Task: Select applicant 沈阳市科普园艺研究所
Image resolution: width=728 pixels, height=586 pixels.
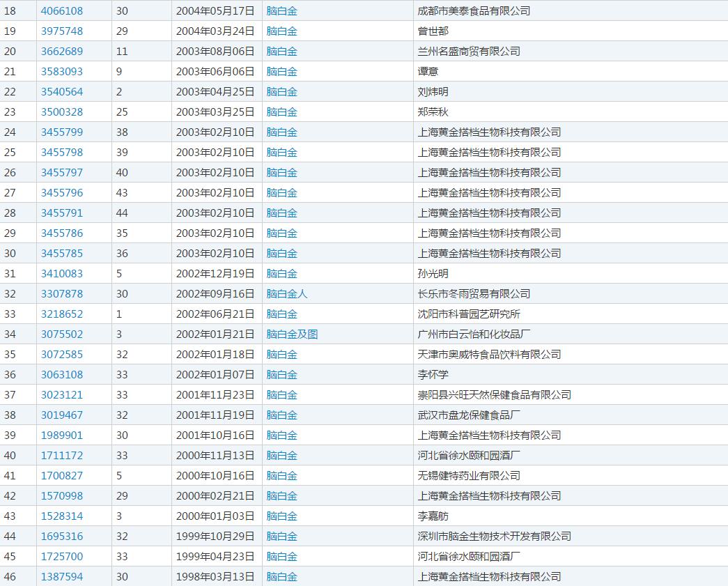Action: [x=468, y=314]
